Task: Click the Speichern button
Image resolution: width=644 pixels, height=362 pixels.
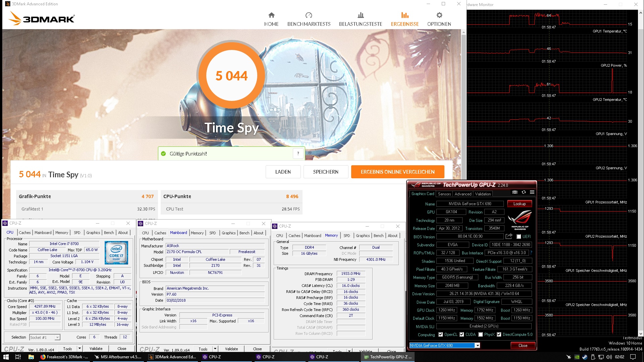Action: (x=326, y=172)
